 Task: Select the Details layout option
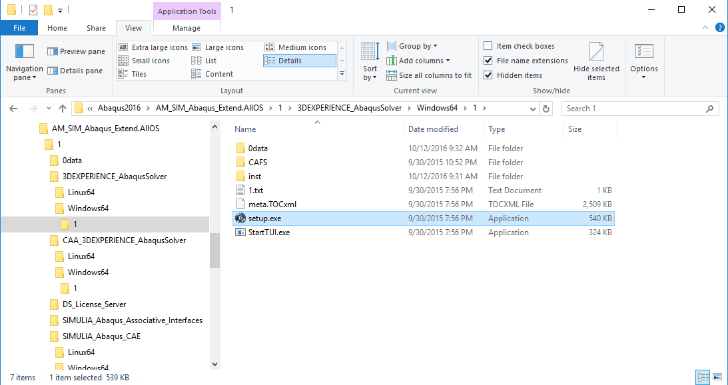click(299, 61)
